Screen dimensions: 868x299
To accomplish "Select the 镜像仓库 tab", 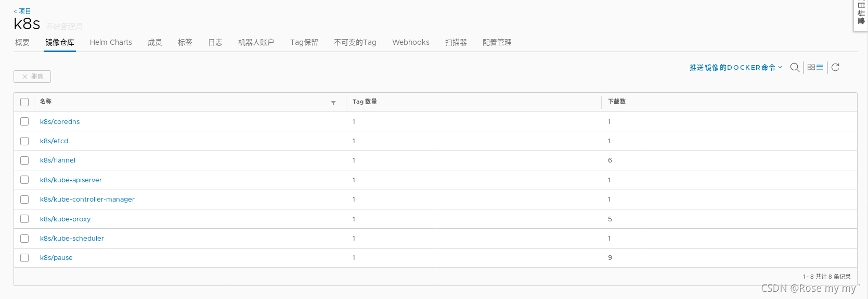I will [60, 42].
